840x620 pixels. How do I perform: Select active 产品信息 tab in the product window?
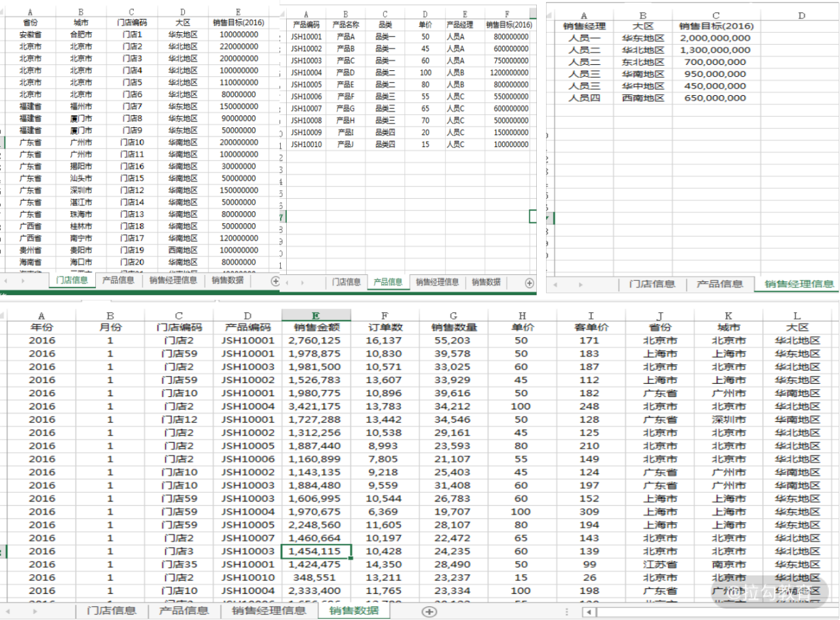pos(388,282)
